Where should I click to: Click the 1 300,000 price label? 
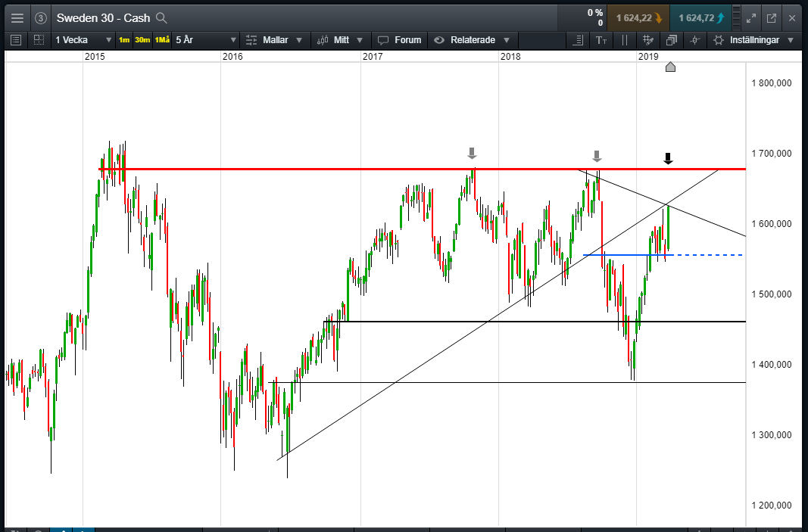coord(772,434)
